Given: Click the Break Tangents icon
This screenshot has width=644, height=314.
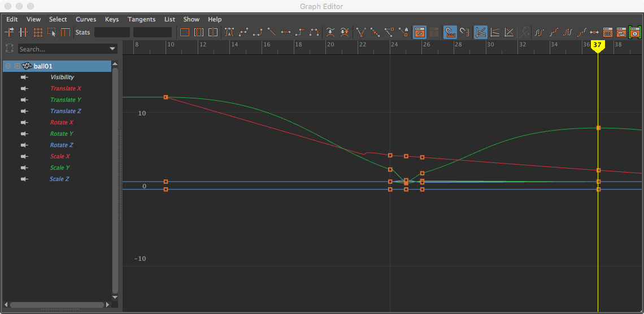Looking at the screenshot, I should coord(360,32).
